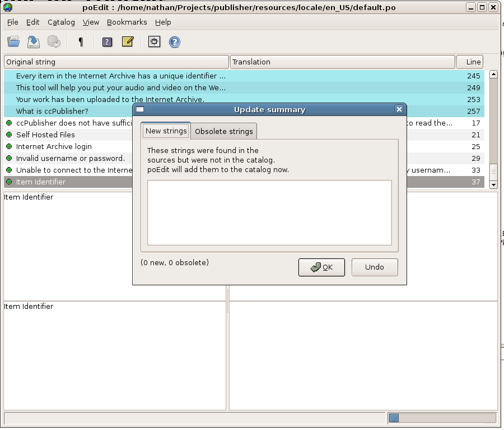
Task: Open the Help menu
Action: coord(163,22)
